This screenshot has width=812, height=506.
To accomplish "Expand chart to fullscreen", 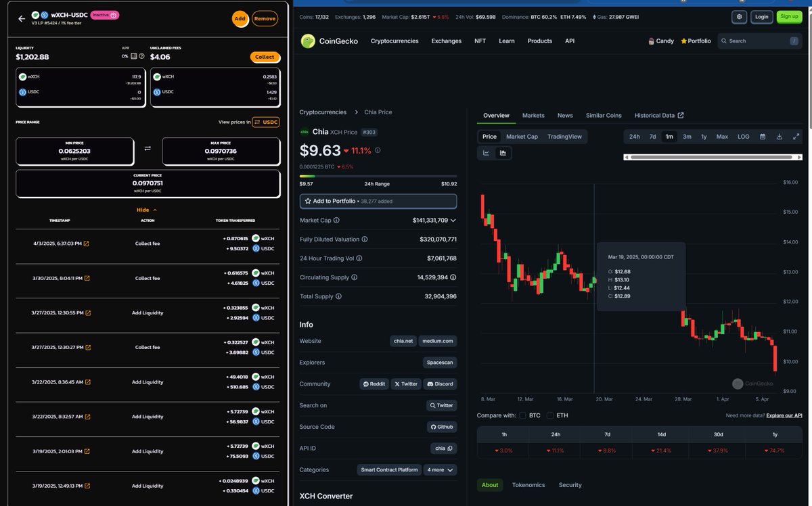I will 796,136.
